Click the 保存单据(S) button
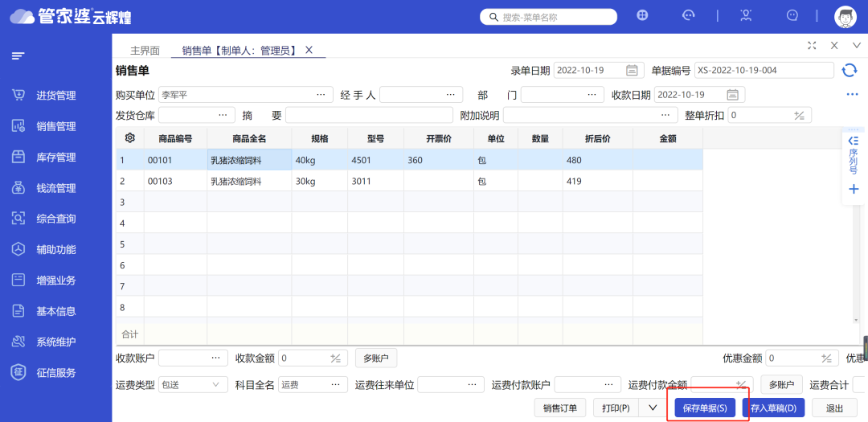 pos(705,408)
